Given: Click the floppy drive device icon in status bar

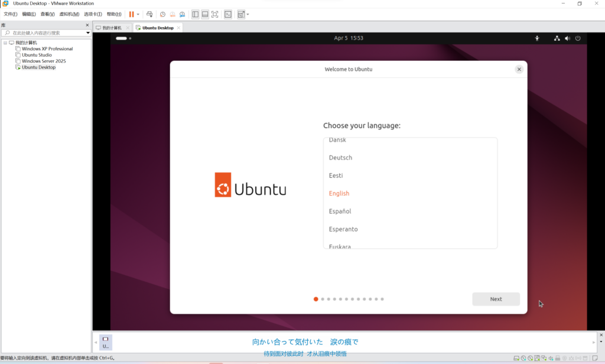Looking at the screenshot, I should click(x=537, y=358).
